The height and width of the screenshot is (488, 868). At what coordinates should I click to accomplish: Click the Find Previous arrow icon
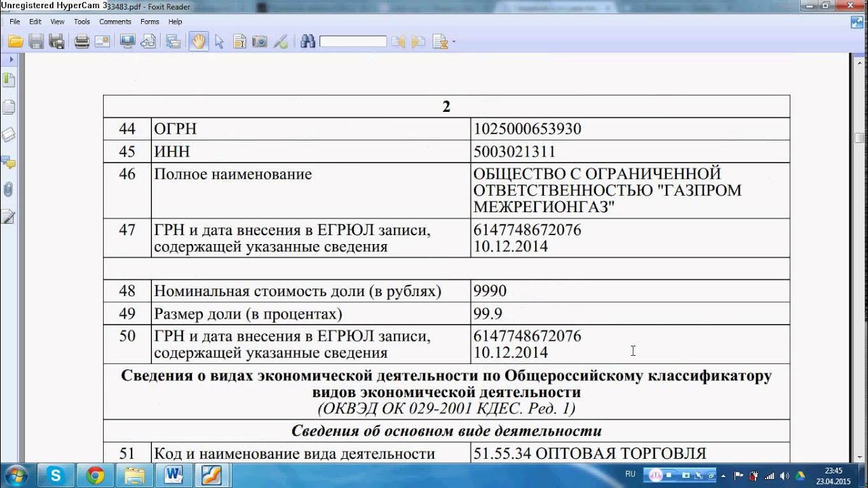tap(398, 42)
